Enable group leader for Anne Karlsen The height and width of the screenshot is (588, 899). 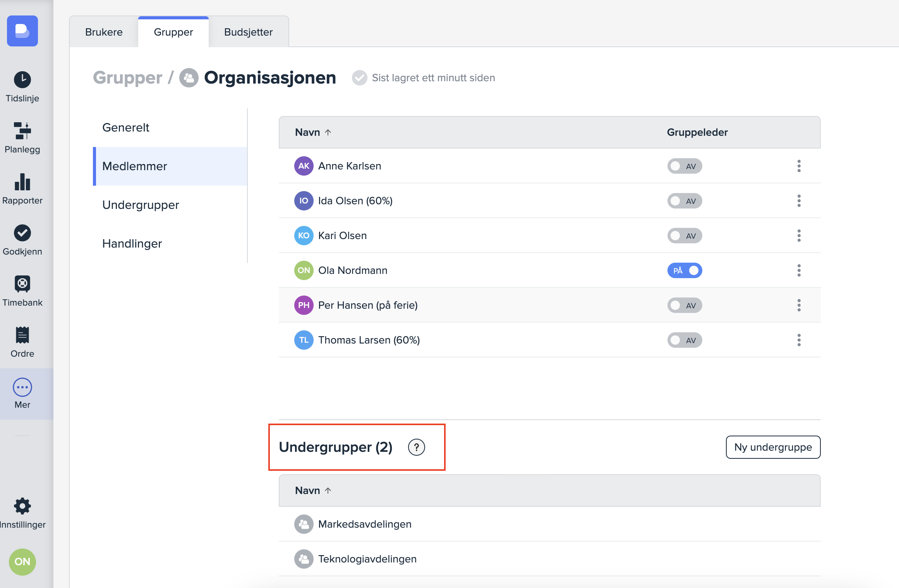684,166
